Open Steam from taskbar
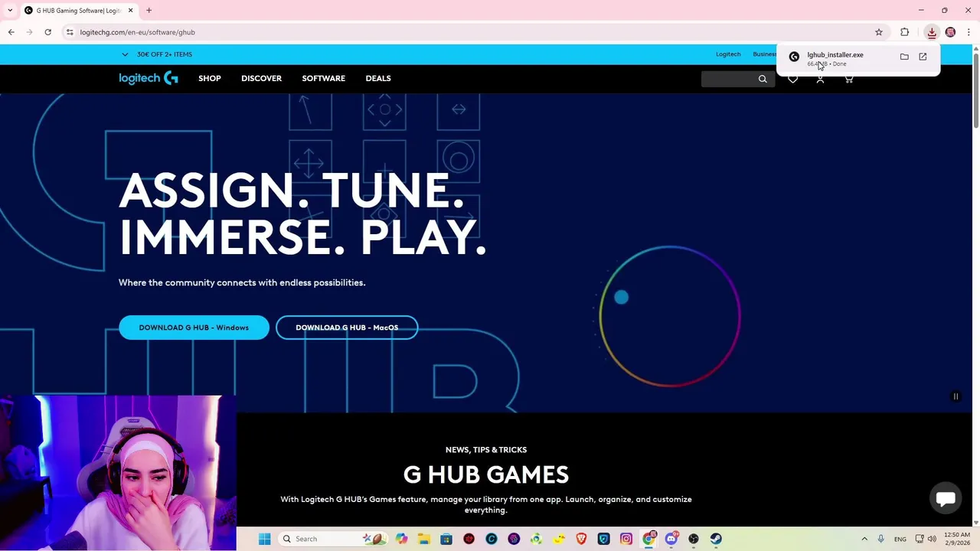980x551 pixels. point(716,539)
